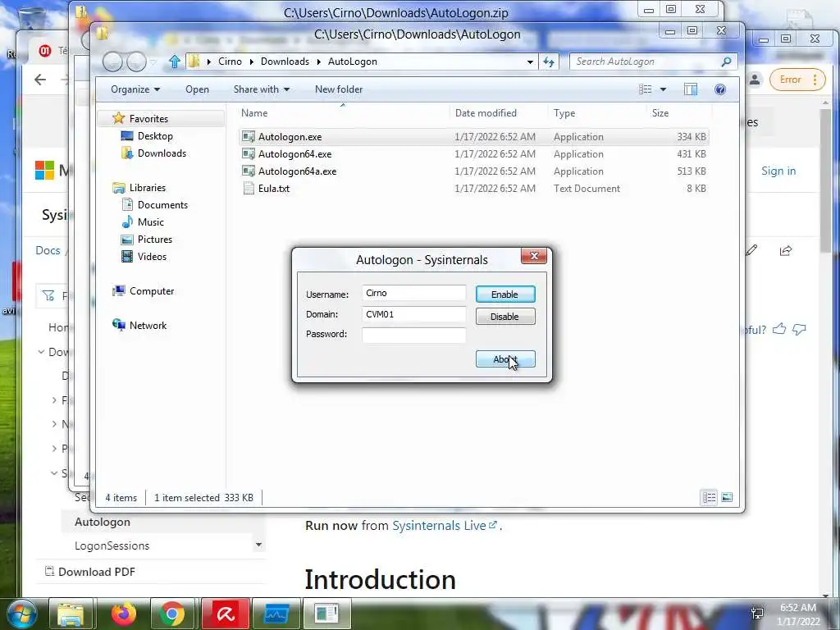This screenshot has width=840, height=630.
Task: Click the browser Error button
Action: coord(797,80)
